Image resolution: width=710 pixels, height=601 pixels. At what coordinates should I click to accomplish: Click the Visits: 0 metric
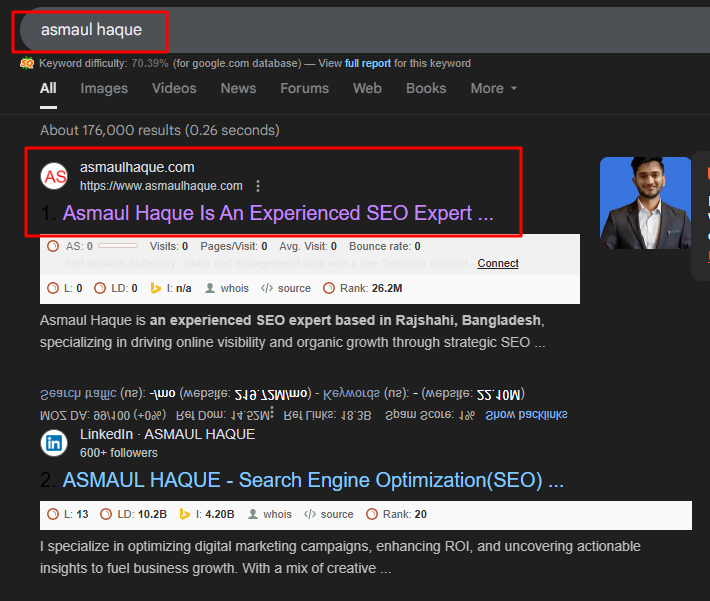point(169,246)
